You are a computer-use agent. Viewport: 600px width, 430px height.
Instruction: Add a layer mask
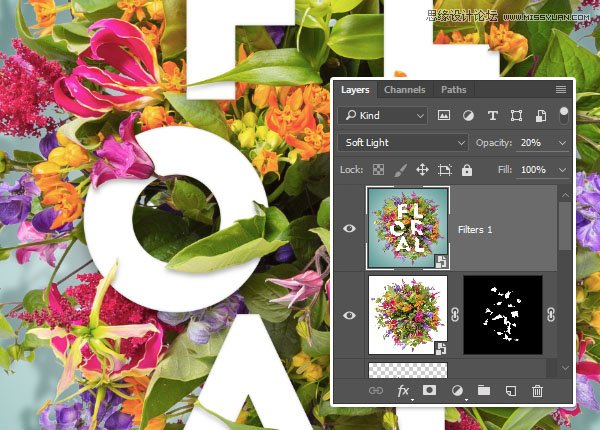(429, 390)
